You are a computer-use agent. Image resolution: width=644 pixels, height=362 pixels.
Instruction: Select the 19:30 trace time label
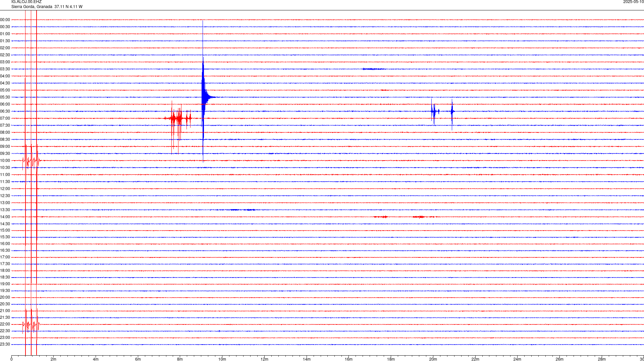point(5,291)
